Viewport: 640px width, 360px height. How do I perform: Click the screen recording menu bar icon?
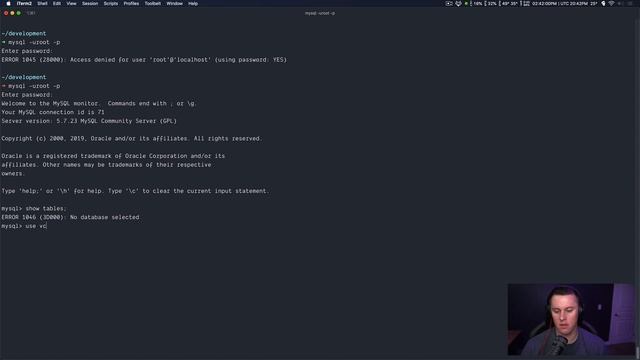coord(449,3)
